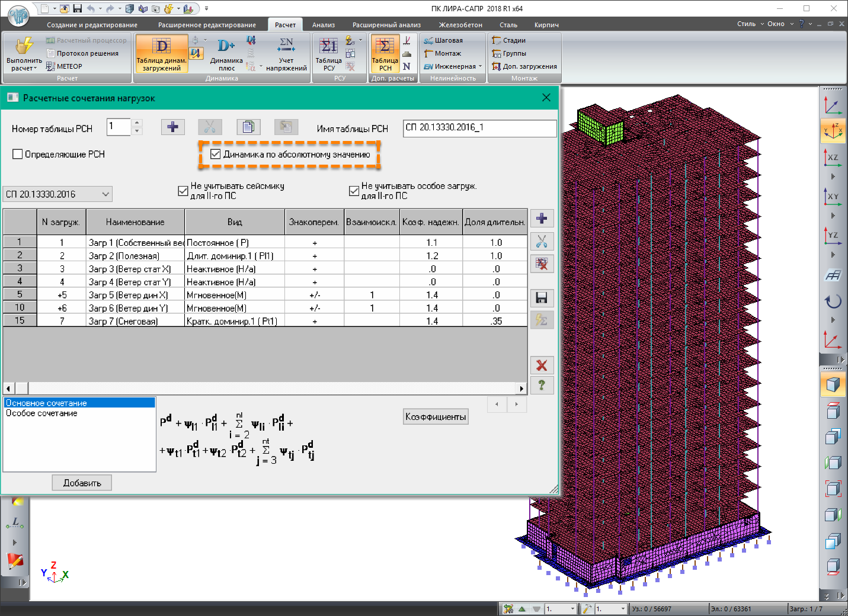Click the Выполнить расчет icon
Viewport: 848px width, 616px height.
24,53
